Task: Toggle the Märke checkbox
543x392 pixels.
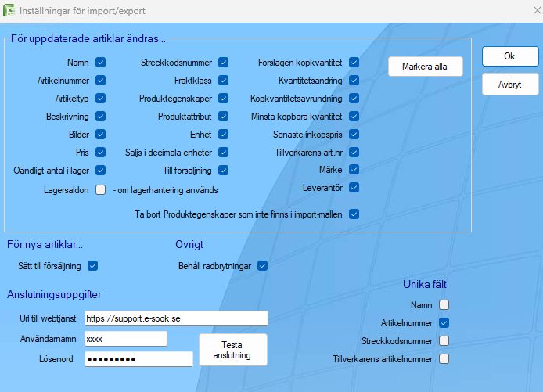Action: coord(354,170)
